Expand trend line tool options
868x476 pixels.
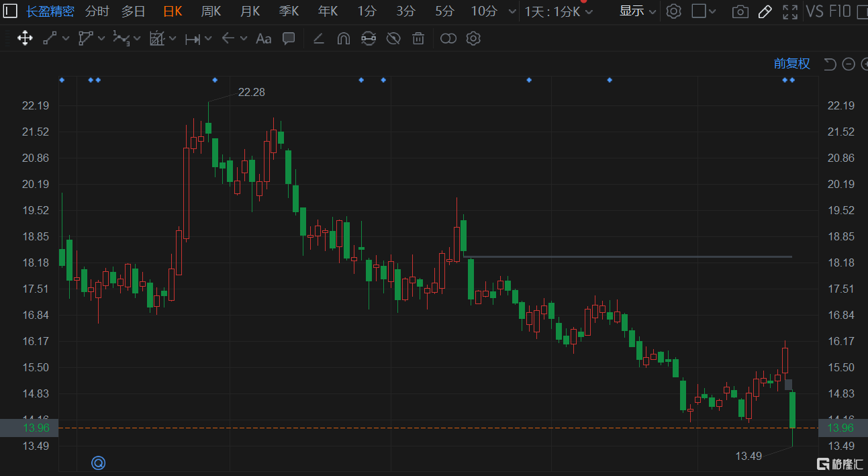click(66, 39)
